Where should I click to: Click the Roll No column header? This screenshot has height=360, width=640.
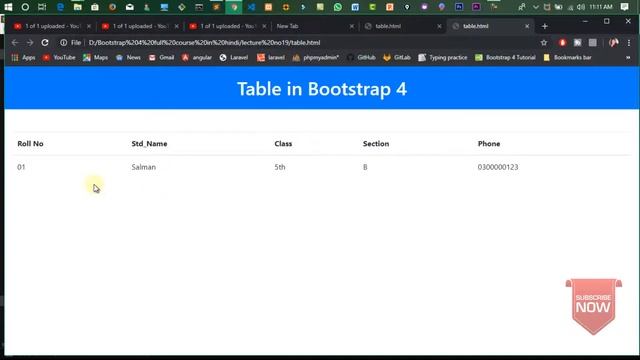tap(30, 144)
